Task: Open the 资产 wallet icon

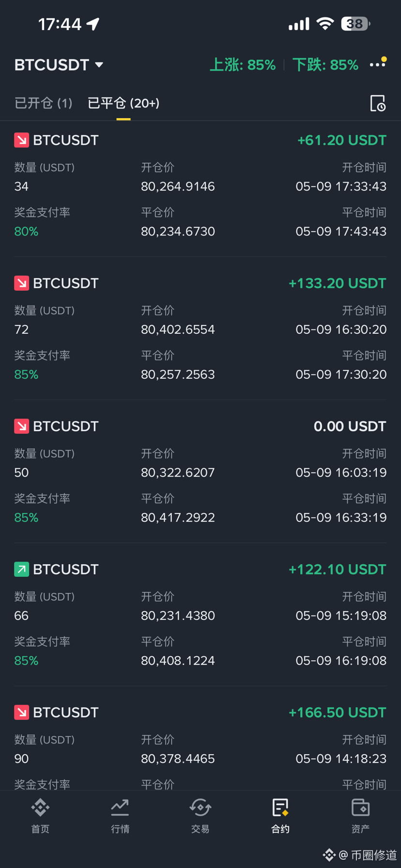Action: pyautogui.click(x=360, y=816)
